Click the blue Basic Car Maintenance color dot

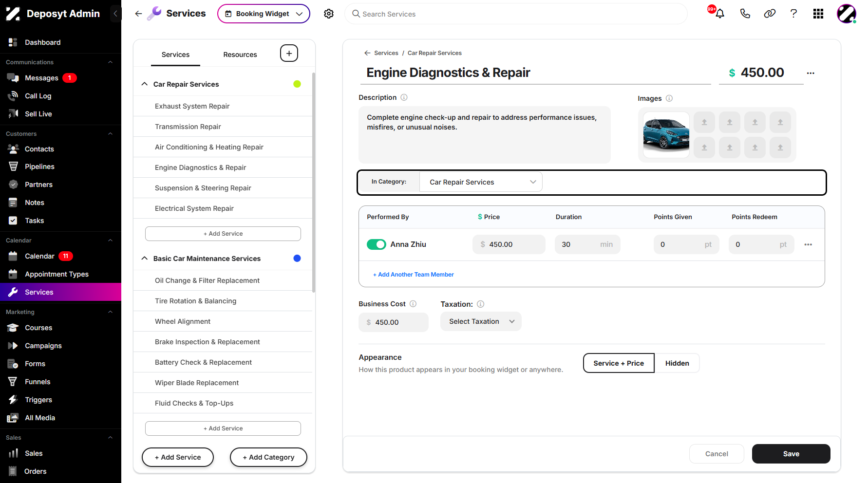(x=297, y=258)
